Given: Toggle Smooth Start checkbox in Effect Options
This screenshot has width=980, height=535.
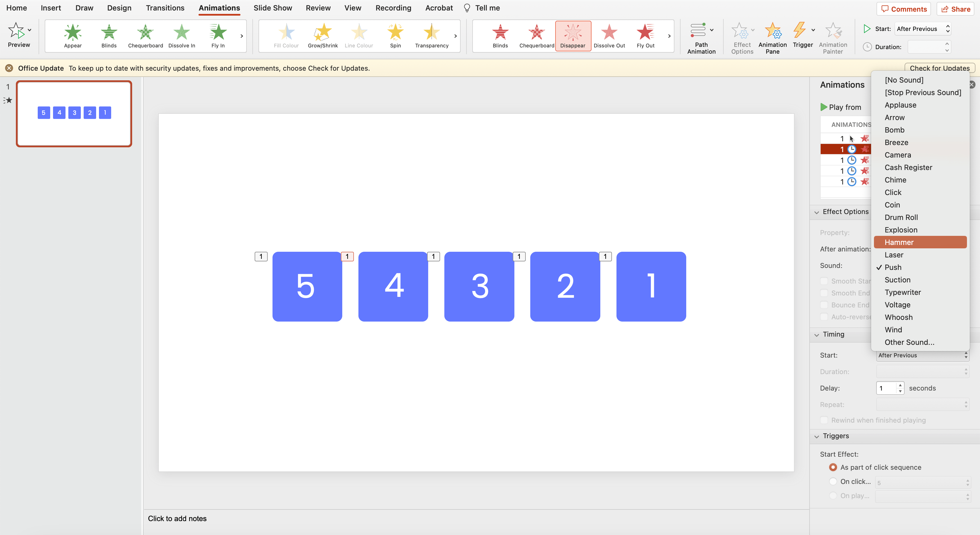Looking at the screenshot, I should coord(824,281).
